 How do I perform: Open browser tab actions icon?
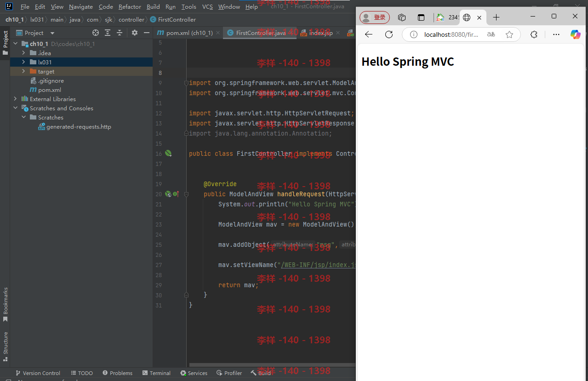click(x=421, y=17)
